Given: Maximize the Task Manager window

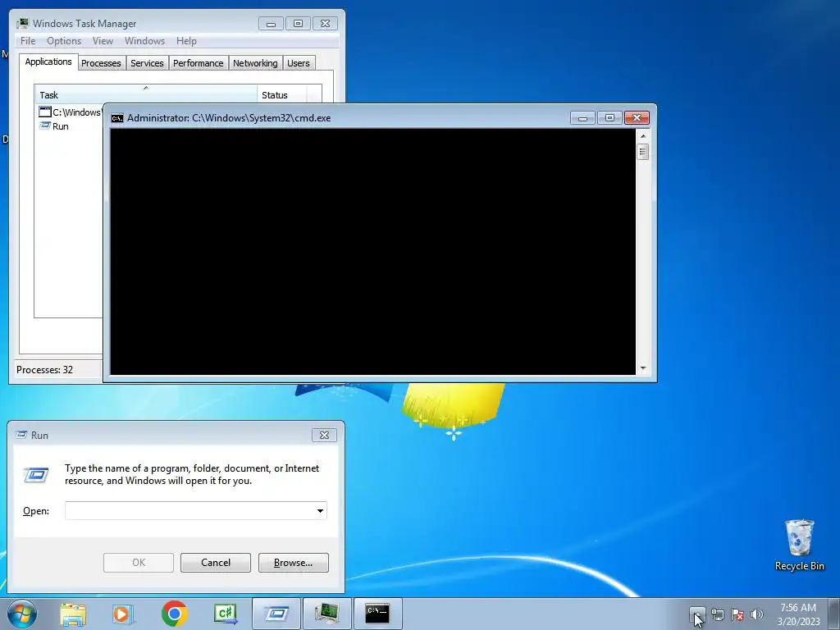Looking at the screenshot, I should pos(298,24).
